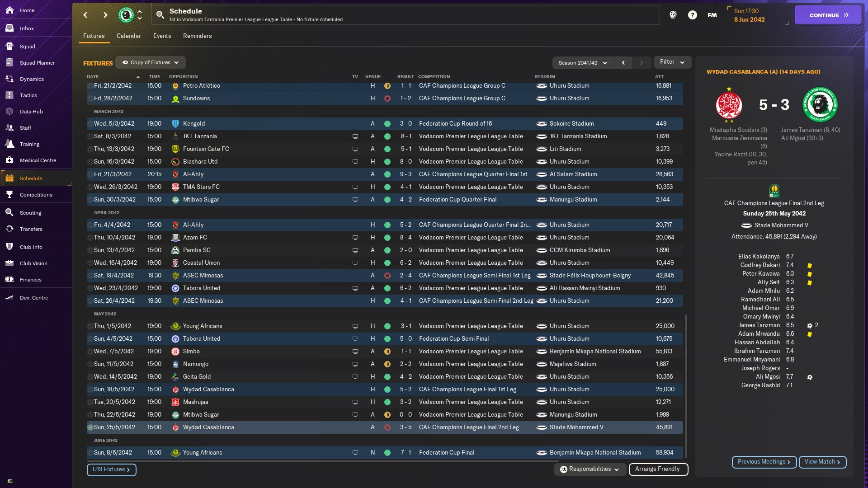This screenshot has height=488, width=868.
Task: Open the Medical Centre icon
Action: [x=9, y=160]
